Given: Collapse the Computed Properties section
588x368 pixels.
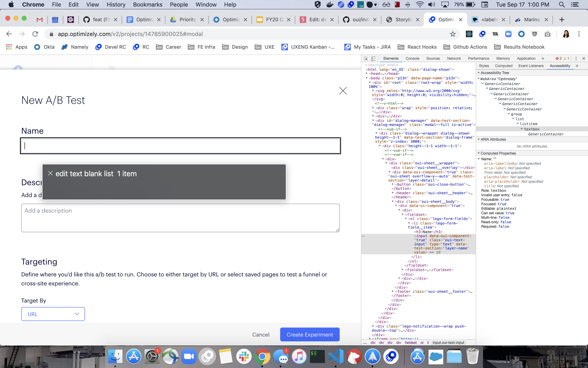Looking at the screenshot, I should pyautogui.click(x=479, y=153).
